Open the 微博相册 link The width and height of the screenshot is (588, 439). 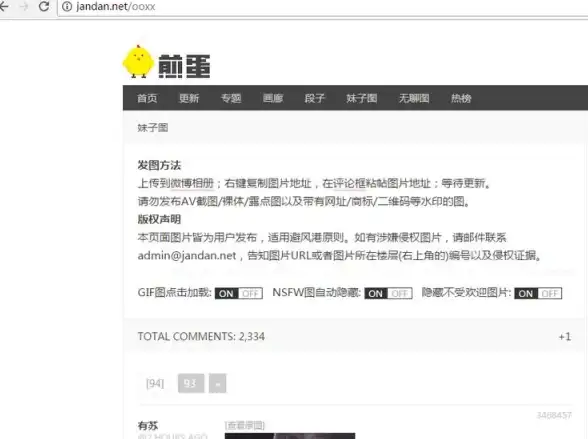click(192, 183)
